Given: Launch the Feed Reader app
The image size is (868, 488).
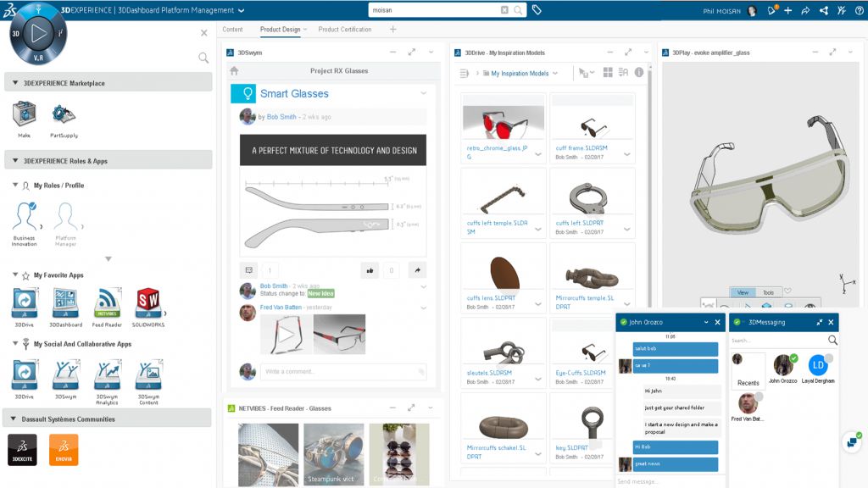Looking at the screenshot, I should pos(107,302).
